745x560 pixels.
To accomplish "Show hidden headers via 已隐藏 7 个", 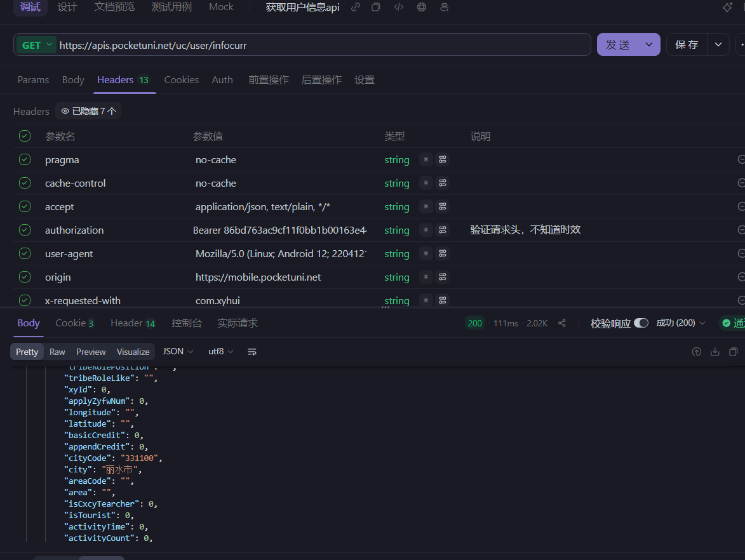I will click(x=88, y=111).
